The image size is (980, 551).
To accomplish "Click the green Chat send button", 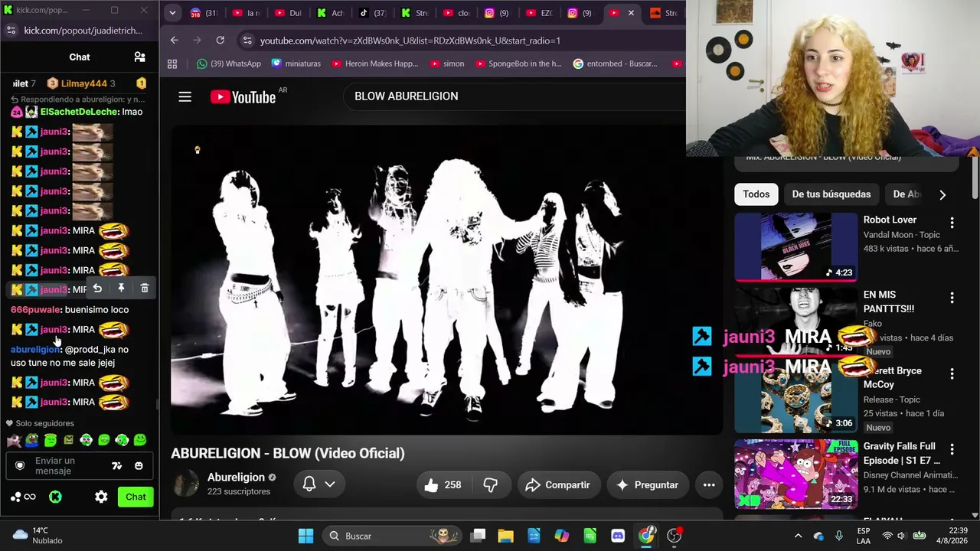I will [136, 497].
